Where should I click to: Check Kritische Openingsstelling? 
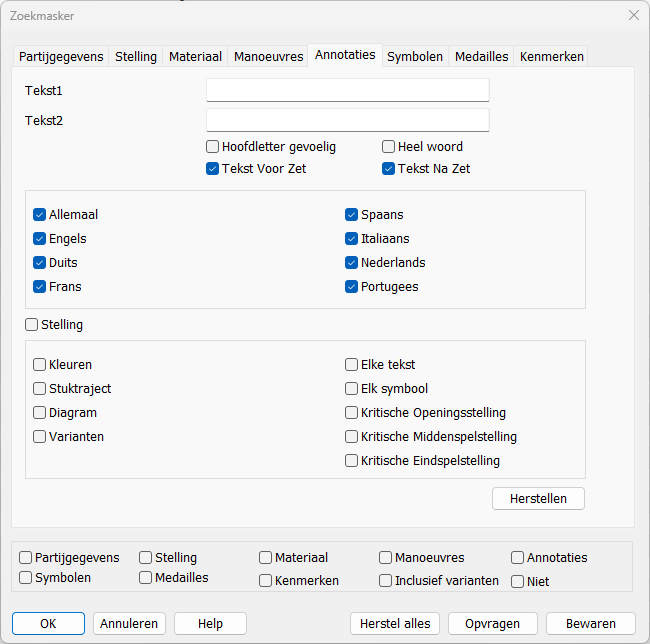pyautogui.click(x=352, y=412)
